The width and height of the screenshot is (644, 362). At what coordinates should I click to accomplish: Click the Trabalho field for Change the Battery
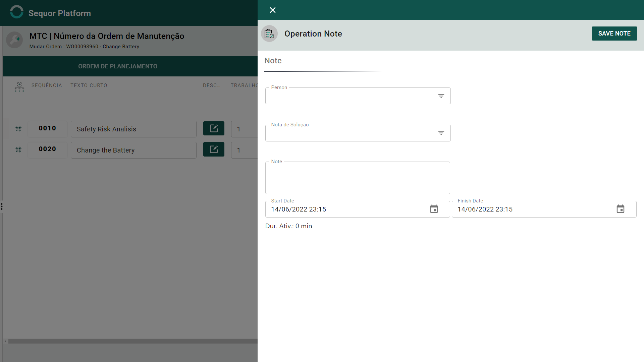(245, 150)
